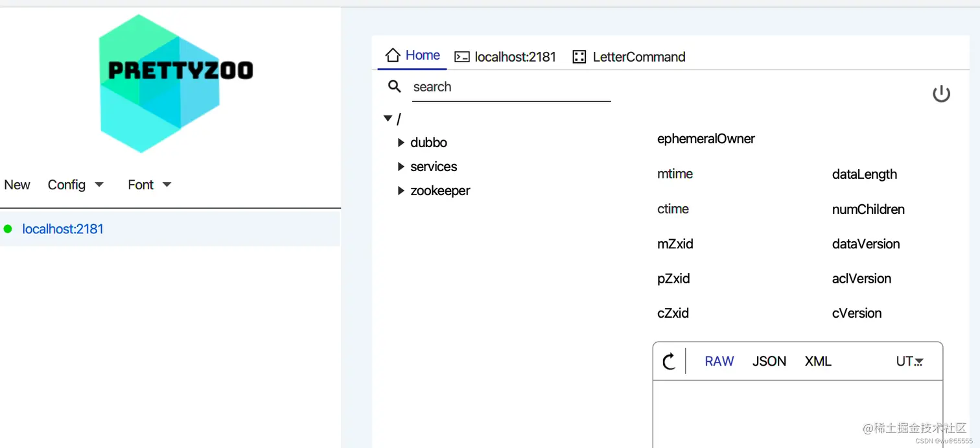
Task: Open the UTF charset dropdown
Action: 909,361
